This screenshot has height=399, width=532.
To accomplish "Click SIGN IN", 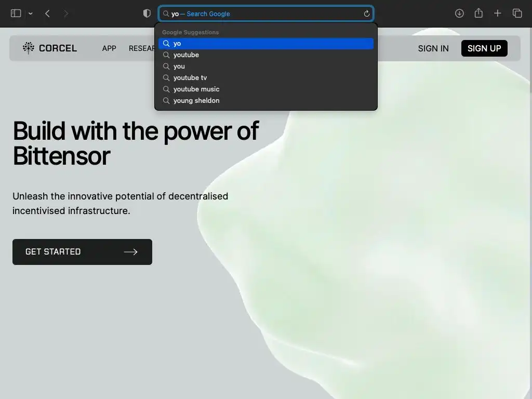I will [433, 48].
